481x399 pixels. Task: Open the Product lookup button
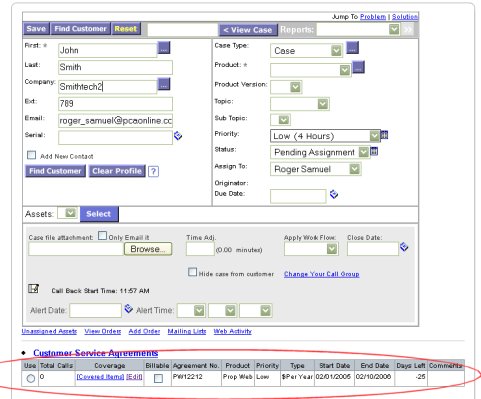(x=359, y=67)
